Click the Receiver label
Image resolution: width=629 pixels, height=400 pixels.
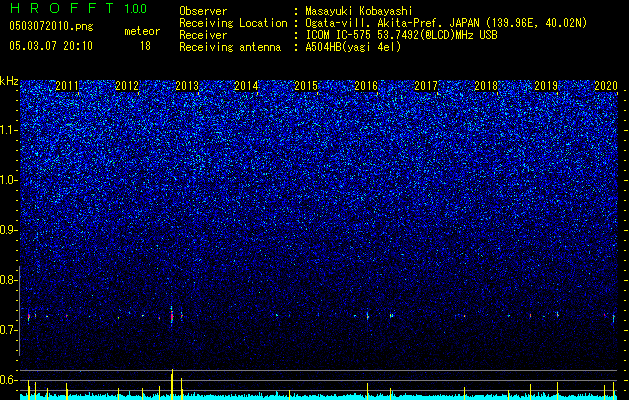pos(203,35)
